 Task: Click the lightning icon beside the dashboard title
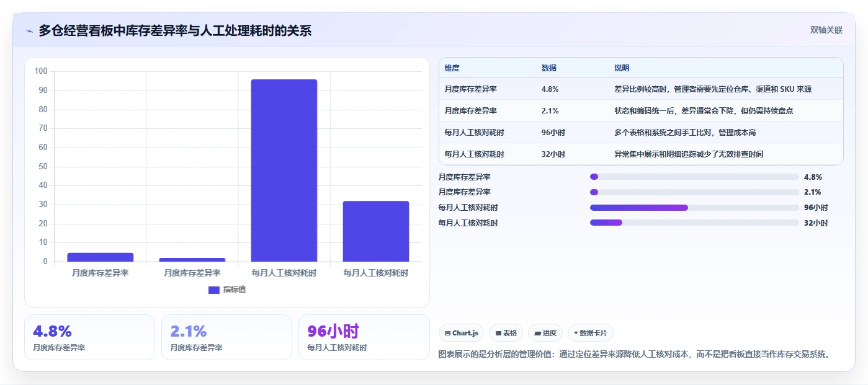[x=29, y=31]
